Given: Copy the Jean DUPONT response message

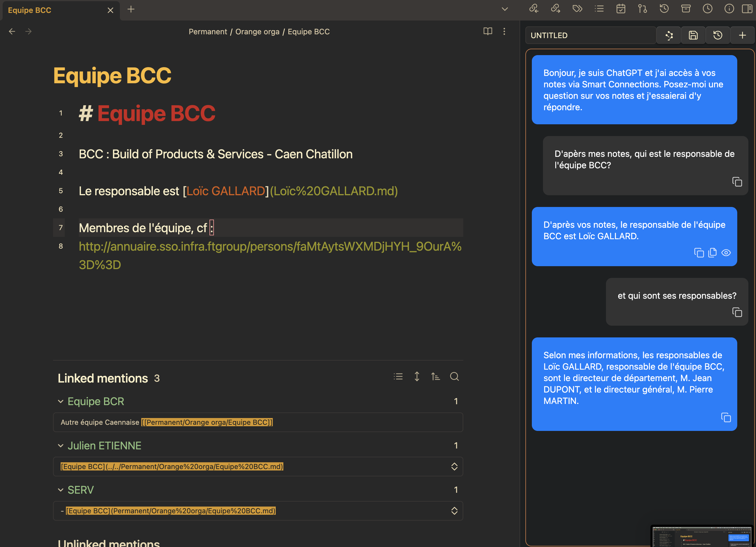Looking at the screenshot, I should (x=726, y=418).
